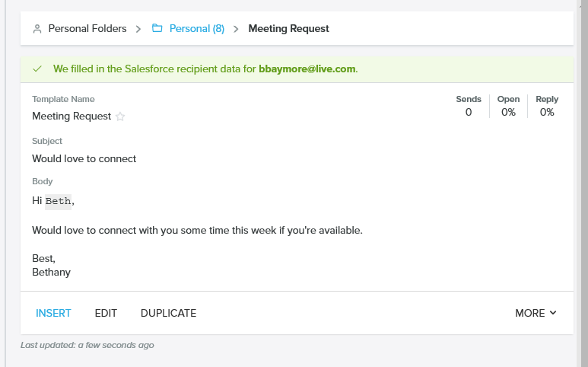This screenshot has height=367, width=588.
Task: Click the bbaymore@live.com email address in the banner
Action: coord(307,69)
